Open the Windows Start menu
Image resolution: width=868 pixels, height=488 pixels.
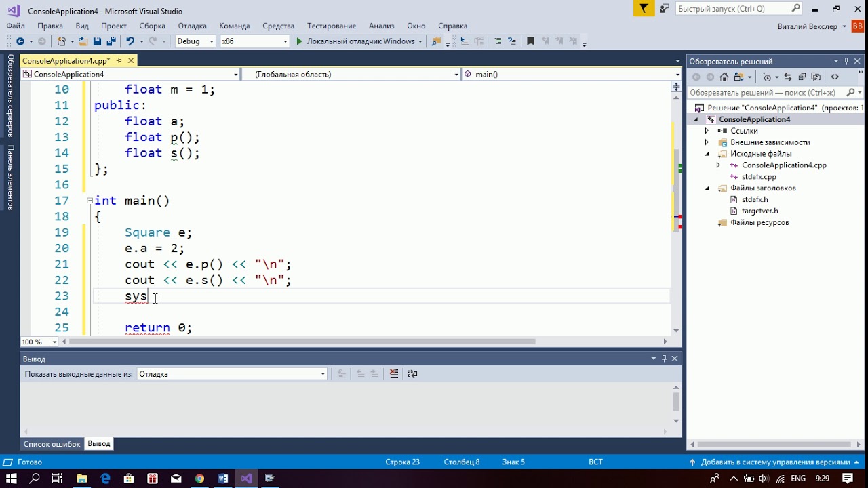click(12, 479)
